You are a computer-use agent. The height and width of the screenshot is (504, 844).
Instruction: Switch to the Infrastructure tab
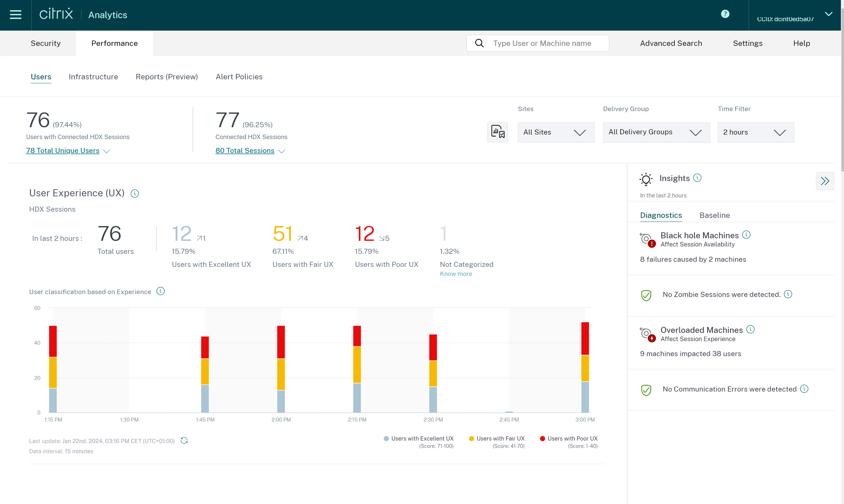click(94, 77)
